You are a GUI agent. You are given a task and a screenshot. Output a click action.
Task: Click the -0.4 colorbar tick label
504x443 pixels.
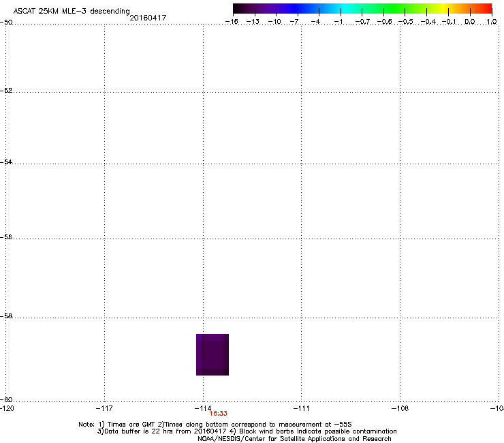coord(428,22)
